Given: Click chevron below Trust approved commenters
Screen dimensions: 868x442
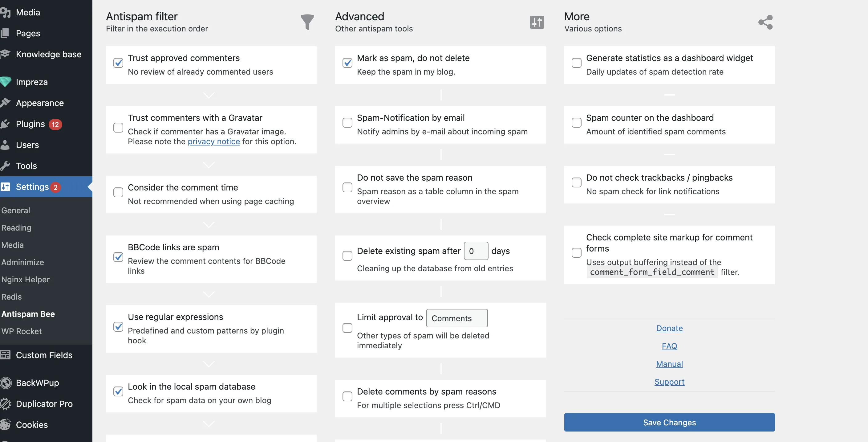Looking at the screenshot, I should (x=209, y=96).
